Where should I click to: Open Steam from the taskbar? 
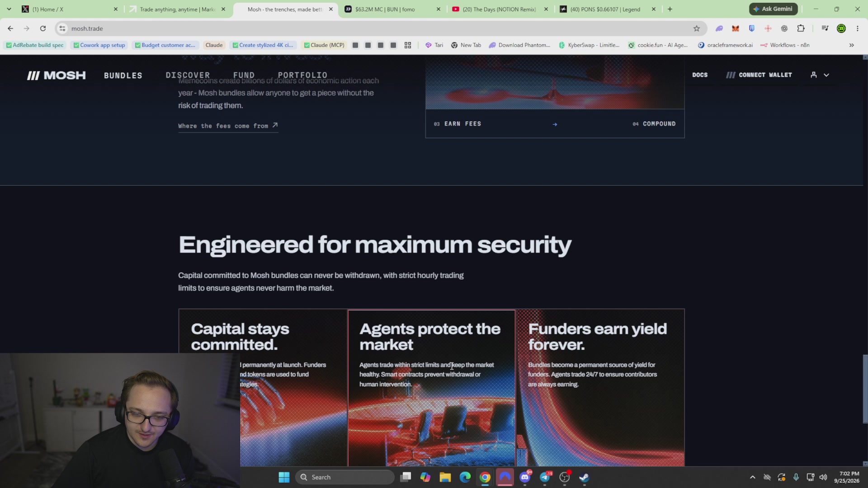coord(585,477)
